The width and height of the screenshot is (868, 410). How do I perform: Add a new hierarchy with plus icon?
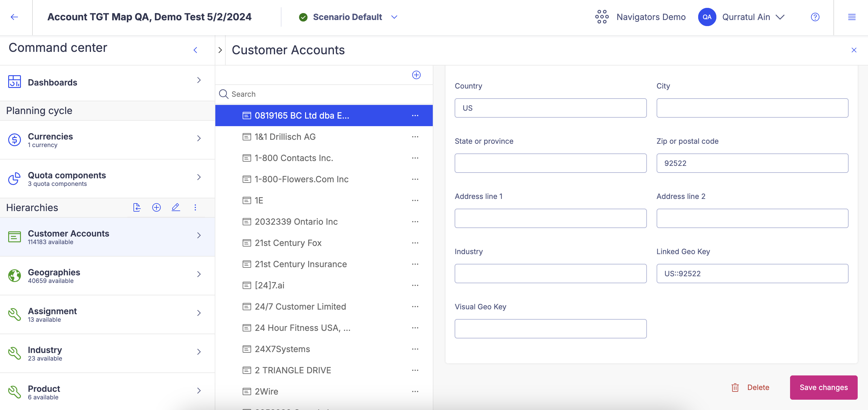coord(156,207)
